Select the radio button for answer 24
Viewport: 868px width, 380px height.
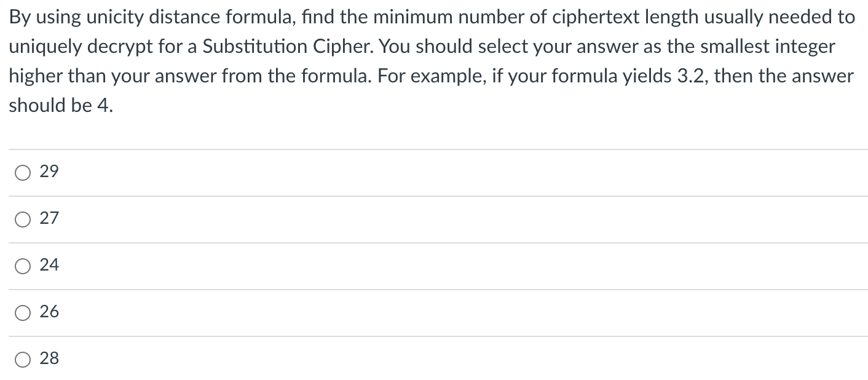point(23,266)
